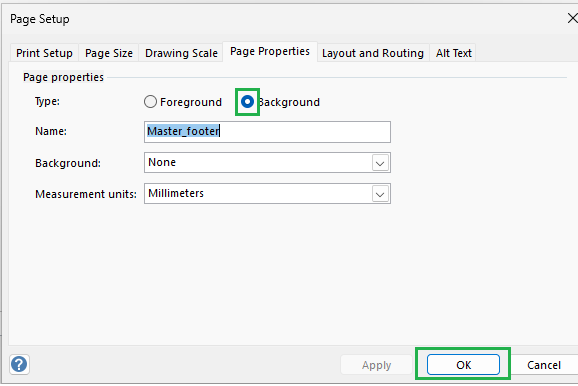
Task: Confirm with the OK button
Action: (463, 365)
